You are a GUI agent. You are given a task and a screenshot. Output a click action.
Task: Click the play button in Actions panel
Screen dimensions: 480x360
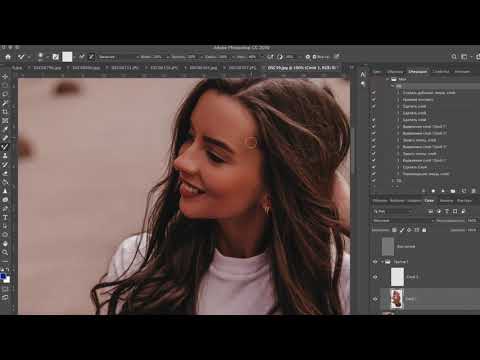(443, 191)
